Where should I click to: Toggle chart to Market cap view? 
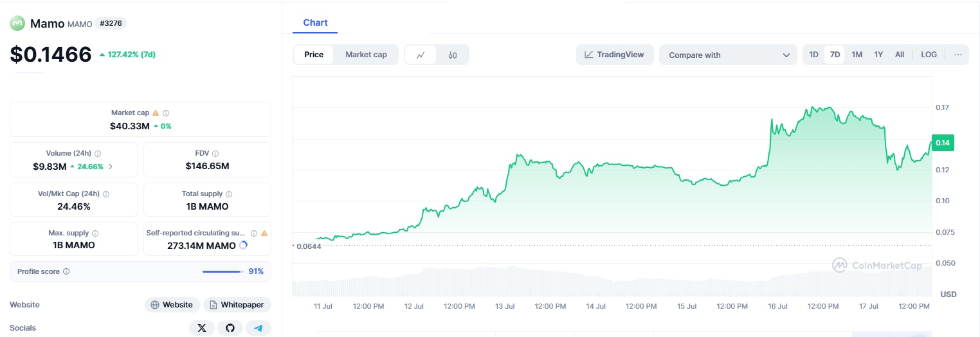[366, 55]
